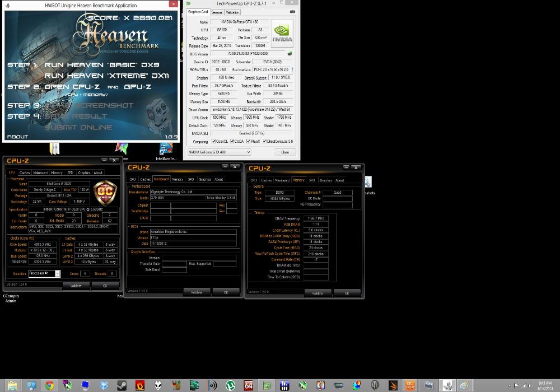Image resolution: width=560 pixels, height=392 pixels.
Task: Click the GPU Name field in GPU-Z
Action: pyautogui.click(x=240, y=22)
